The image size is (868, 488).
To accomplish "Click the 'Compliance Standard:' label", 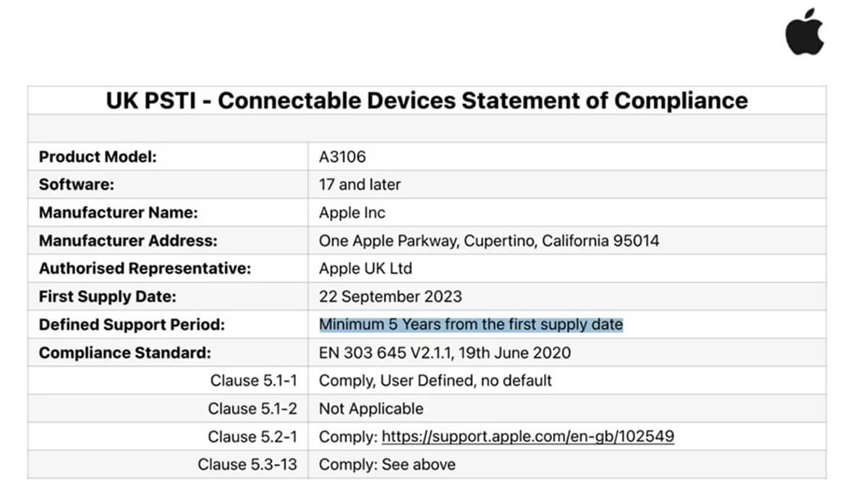I will [x=125, y=353].
